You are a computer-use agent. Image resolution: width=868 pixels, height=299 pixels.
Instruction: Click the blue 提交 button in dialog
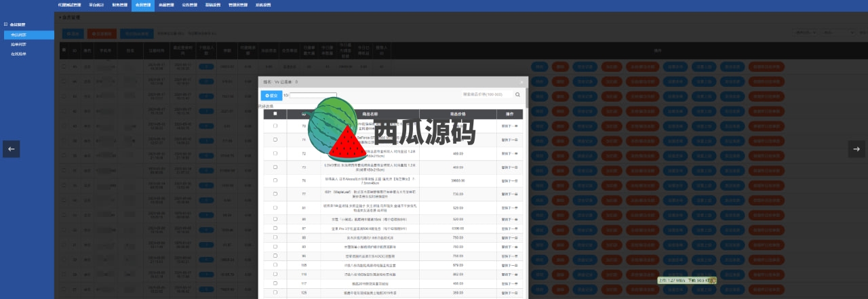click(271, 96)
